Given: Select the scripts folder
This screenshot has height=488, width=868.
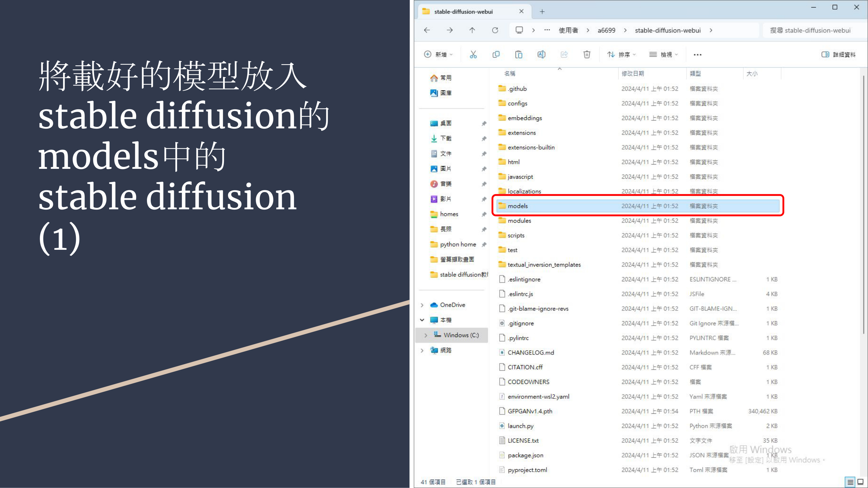Looking at the screenshot, I should [638, 235].
